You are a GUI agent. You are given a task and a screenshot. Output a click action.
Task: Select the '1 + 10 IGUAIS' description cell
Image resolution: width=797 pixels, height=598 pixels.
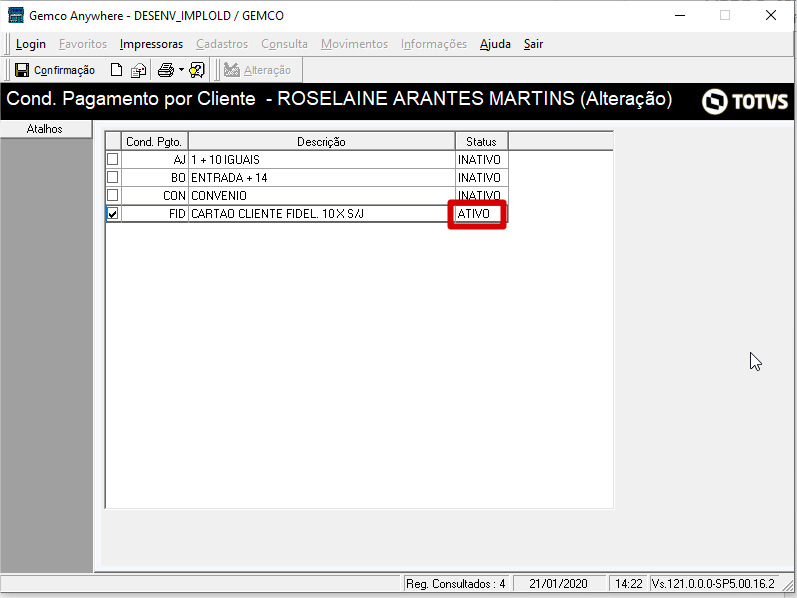[321, 160]
